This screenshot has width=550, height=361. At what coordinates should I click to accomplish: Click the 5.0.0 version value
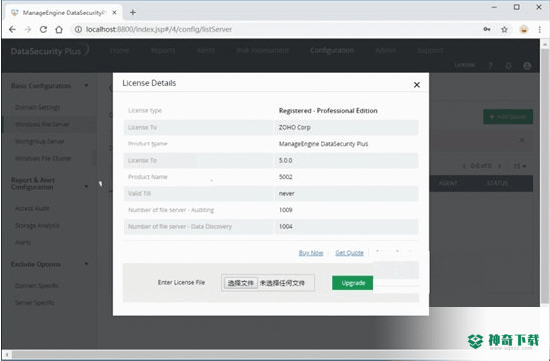(x=286, y=160)
